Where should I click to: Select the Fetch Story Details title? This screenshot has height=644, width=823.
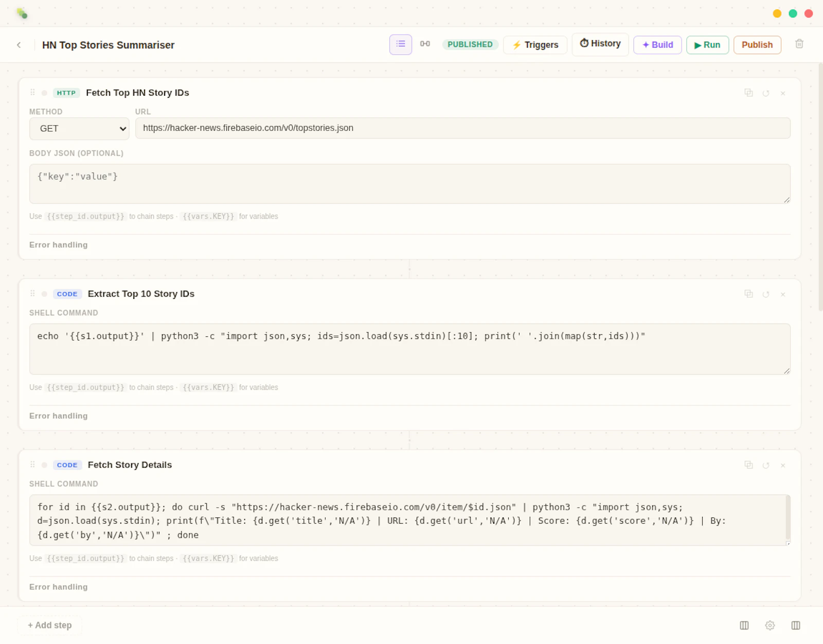pos(130,465)
